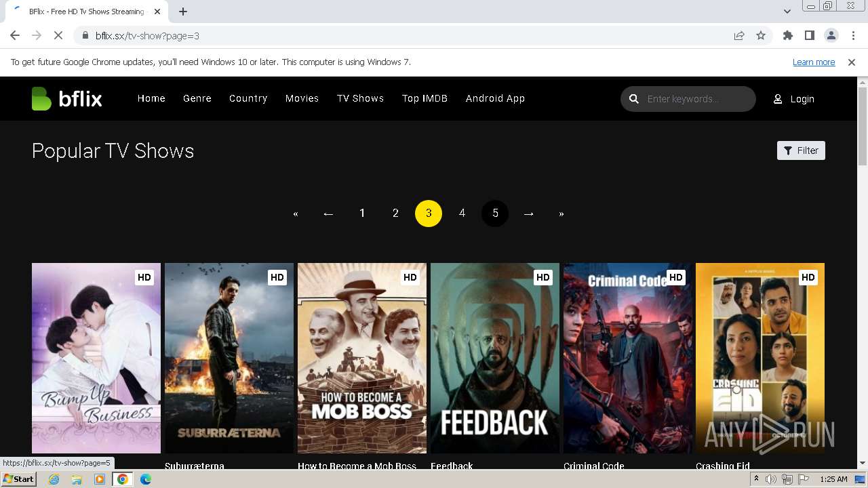The height and width of the screenshot is (488, 868).
Task: Show hidden system tray icons
Action: coord(756,479)
